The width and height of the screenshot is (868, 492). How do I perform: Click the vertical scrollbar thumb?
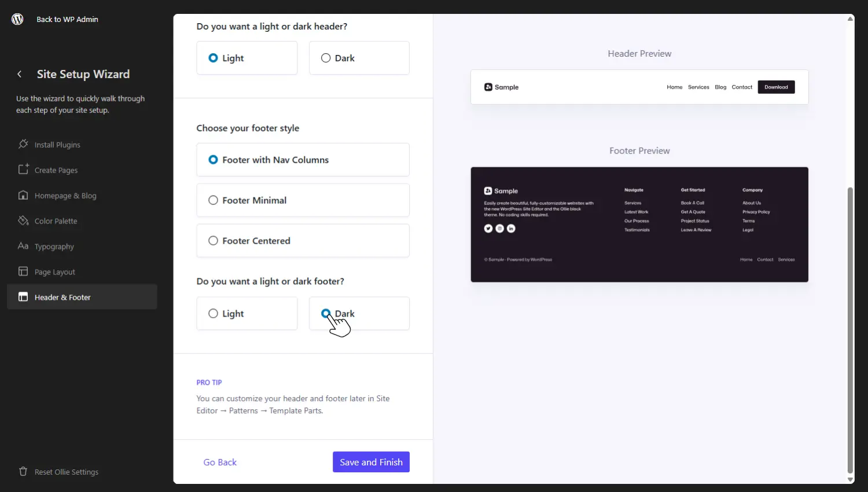(850, 330)
